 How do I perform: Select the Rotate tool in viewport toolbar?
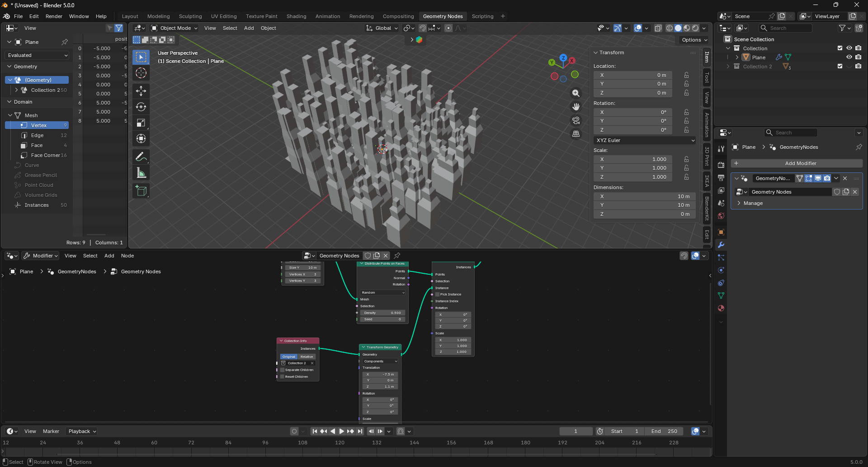[x=141, y=107]
